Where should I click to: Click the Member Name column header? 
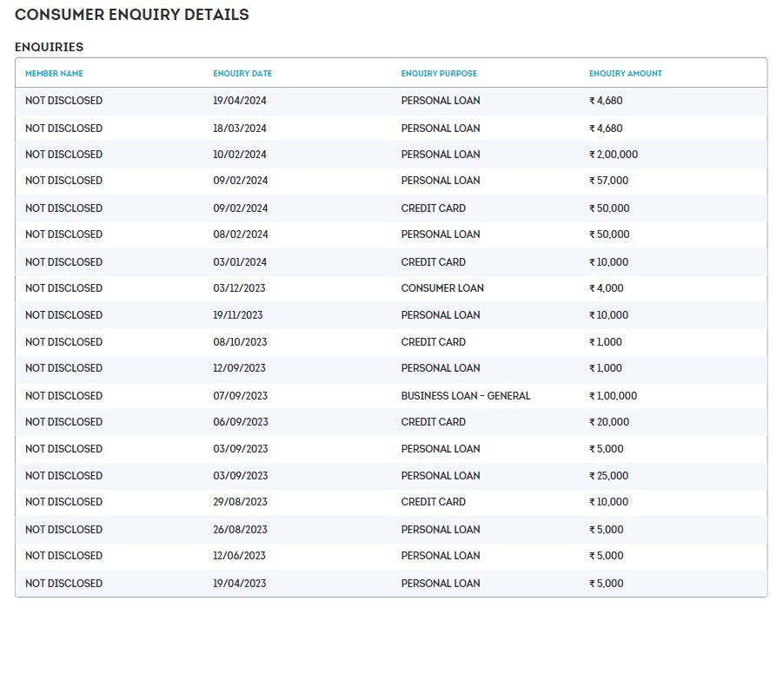pos(54,74)
